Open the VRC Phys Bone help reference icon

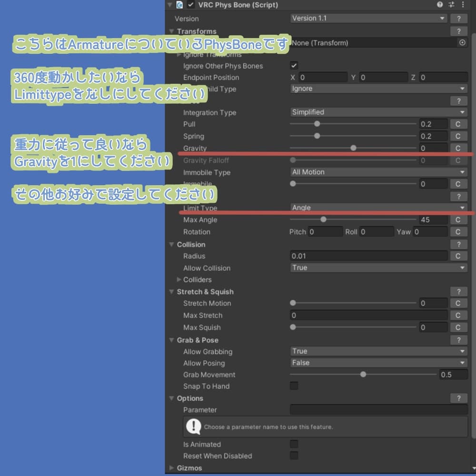coord(439,5)
